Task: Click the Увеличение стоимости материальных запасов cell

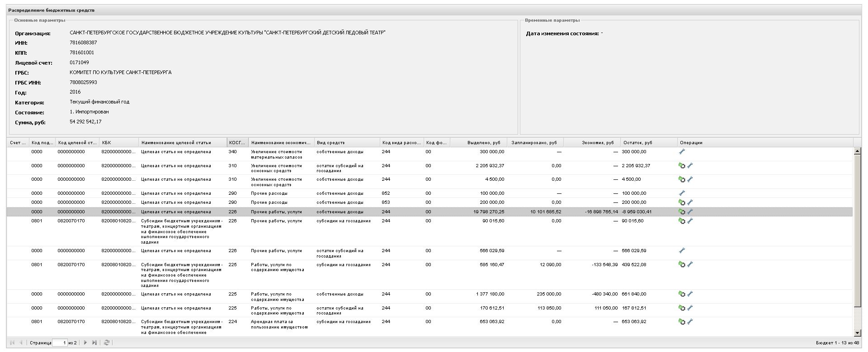Action: point(277,155)
